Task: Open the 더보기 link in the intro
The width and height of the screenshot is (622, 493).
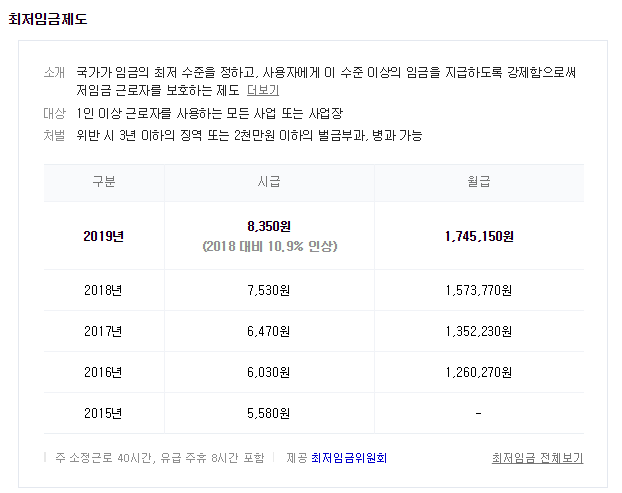Action: click(x=263, y=90)
